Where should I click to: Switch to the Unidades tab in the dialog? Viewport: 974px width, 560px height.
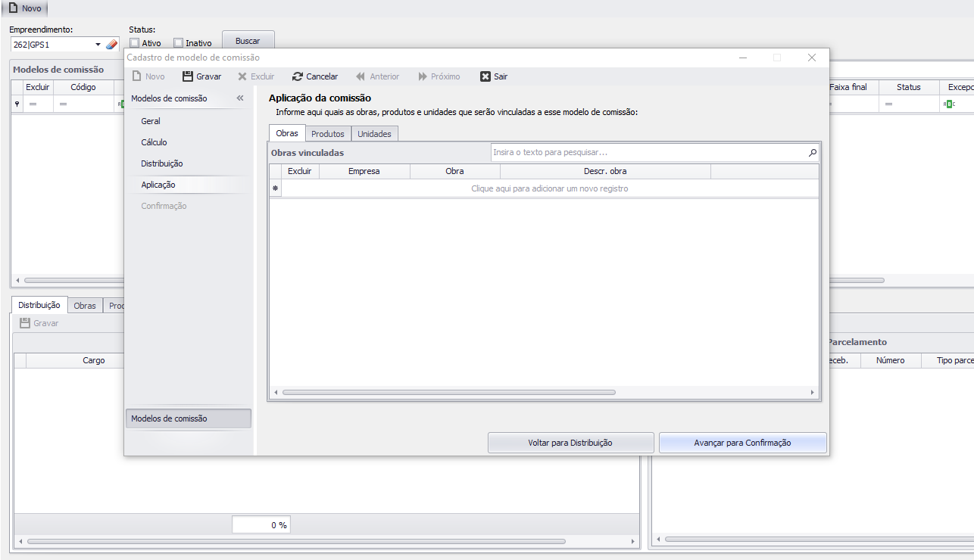(x=374, y=134)
